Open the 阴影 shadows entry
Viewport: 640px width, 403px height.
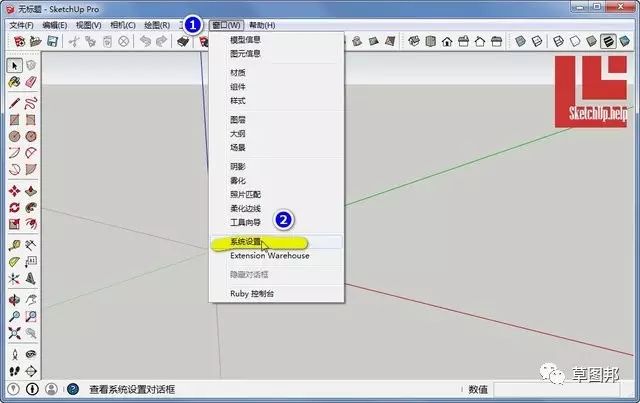[x=238, y=167]
